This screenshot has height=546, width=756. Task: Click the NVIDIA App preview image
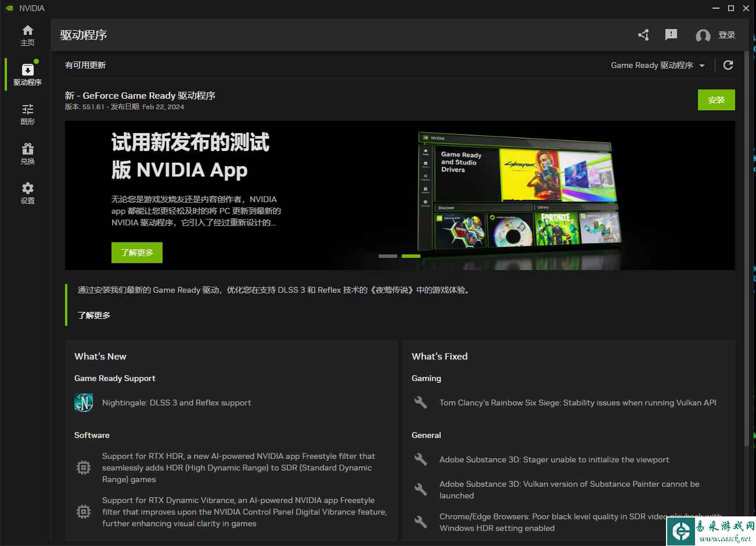pyautogui.click(x=519, y=193)
